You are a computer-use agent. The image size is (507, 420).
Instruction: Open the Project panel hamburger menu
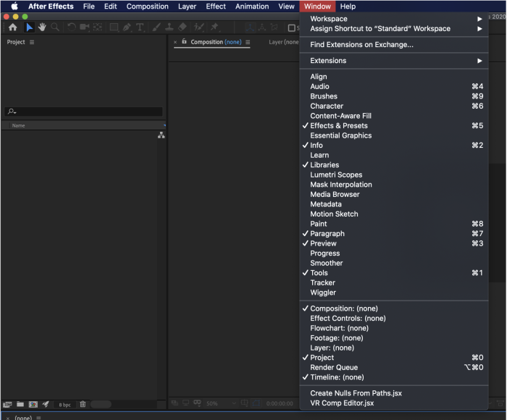[32, 42]
